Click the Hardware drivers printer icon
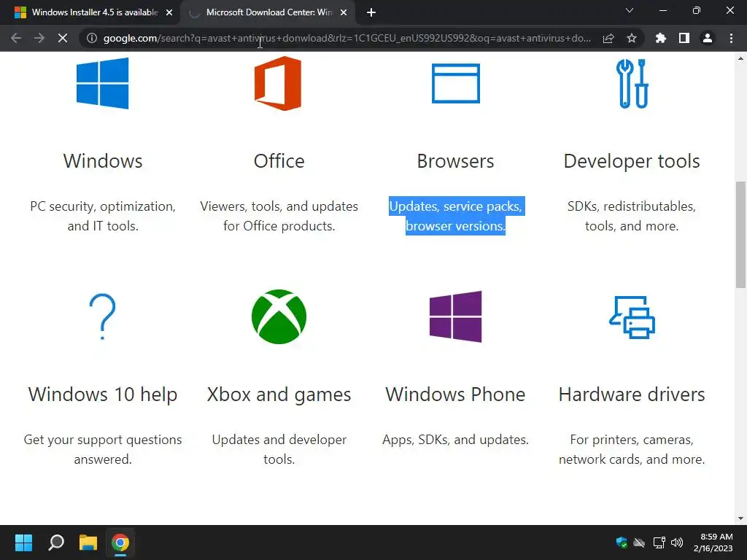Viewport: 747px width, 560px height. [632, 317]
